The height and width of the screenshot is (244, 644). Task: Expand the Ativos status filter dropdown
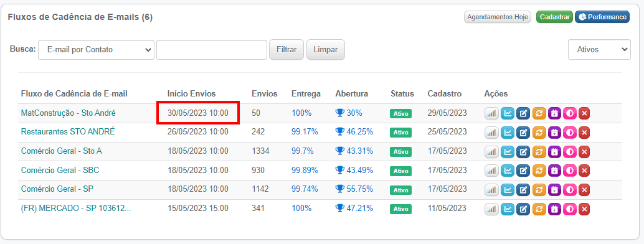click(x=599, y=50)
